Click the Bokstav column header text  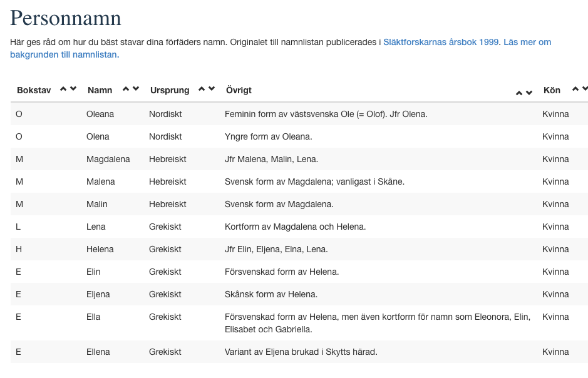click(34, 90)
